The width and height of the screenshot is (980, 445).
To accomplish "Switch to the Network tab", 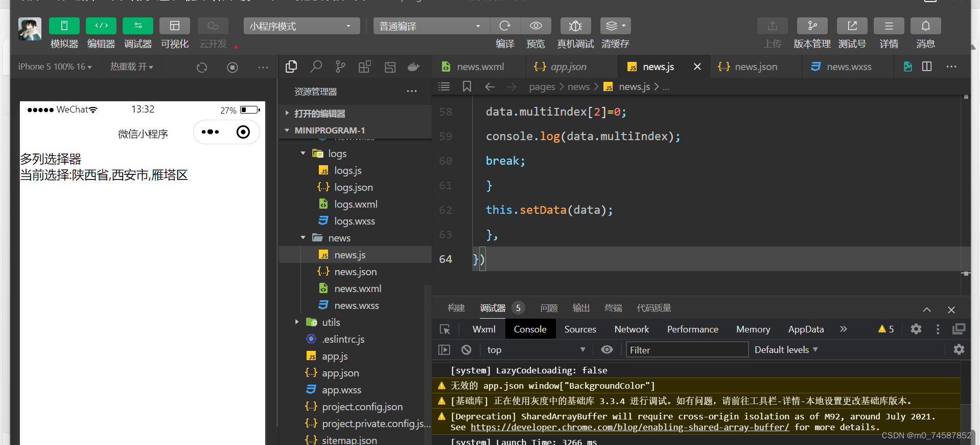I will coord(632,329).
